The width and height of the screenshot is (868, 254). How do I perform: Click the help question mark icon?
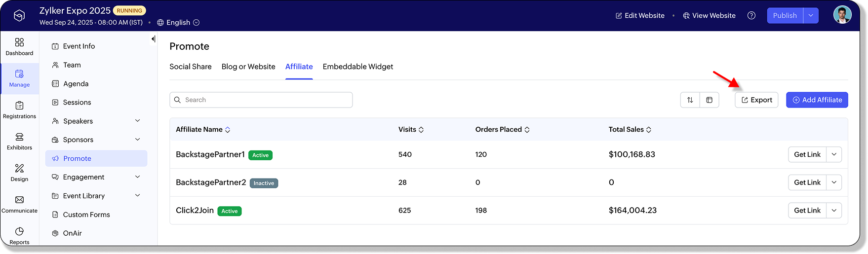click(751, 16)
